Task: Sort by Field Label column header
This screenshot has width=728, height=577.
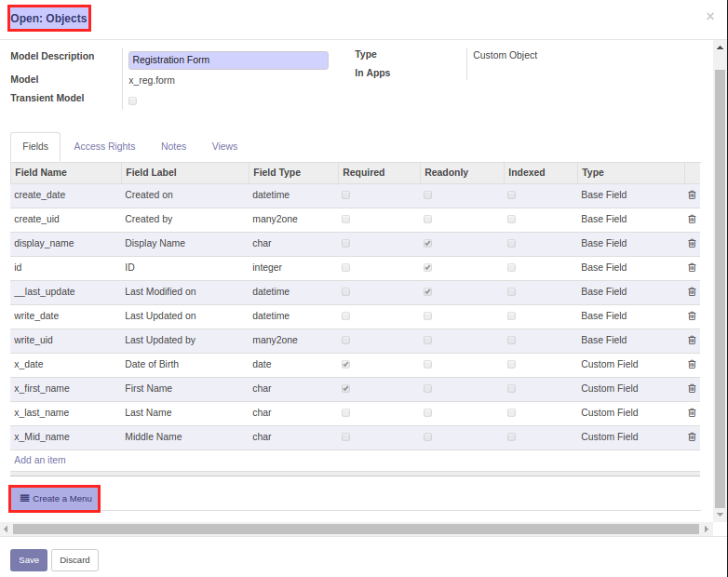Action: [184, 173]
